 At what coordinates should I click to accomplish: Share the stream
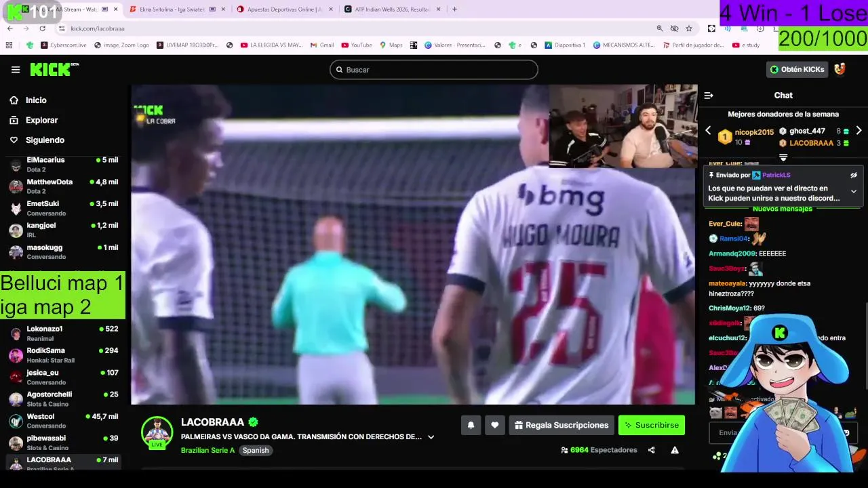tap(652, 450)
